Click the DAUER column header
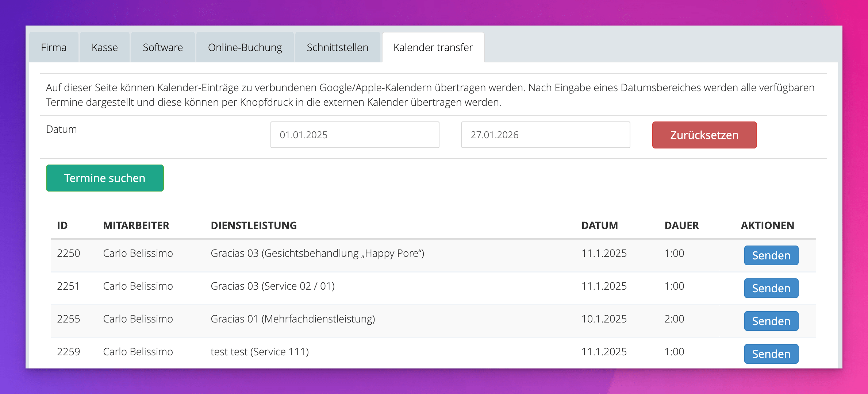Image resolution: width=868 pixels, height=394 pixels. 681,225
